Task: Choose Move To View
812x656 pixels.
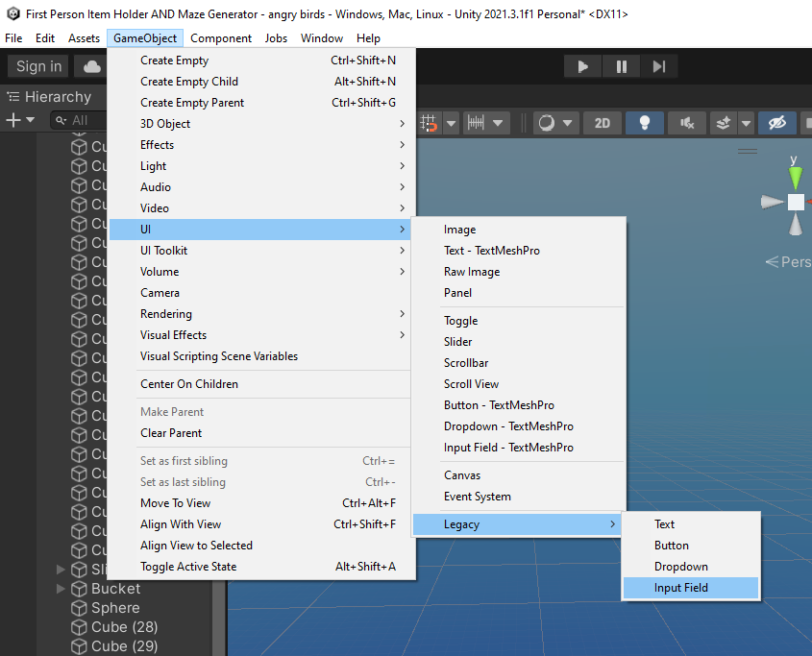Action: tap(261, 503)
